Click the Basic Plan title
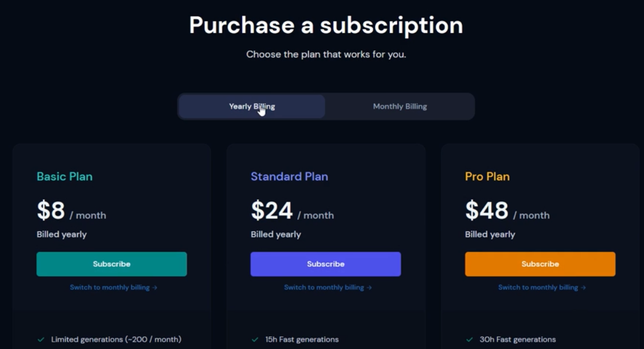Screen dimensions: 644x349 click(64, 176)
